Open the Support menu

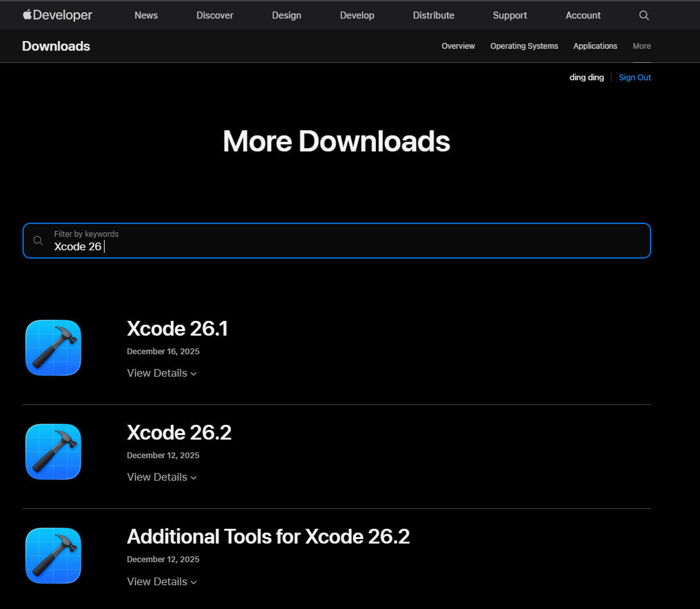coord(510,15)
